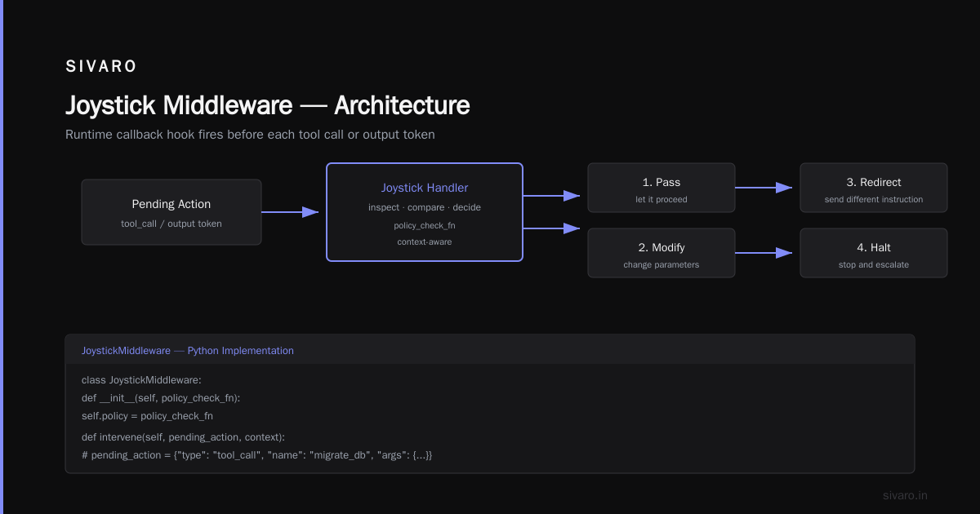Click the Joystick Middleware Architecture title
Viewport: 980px width, 514px height.
[x=268, y=106]
